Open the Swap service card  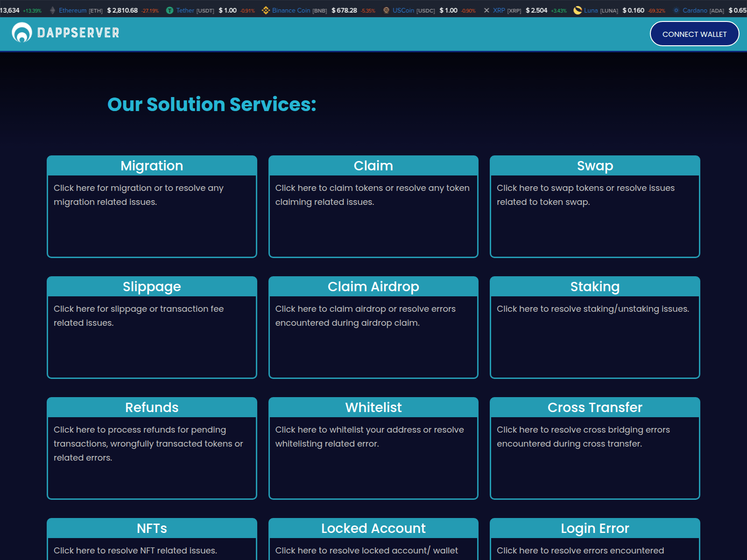595,206
